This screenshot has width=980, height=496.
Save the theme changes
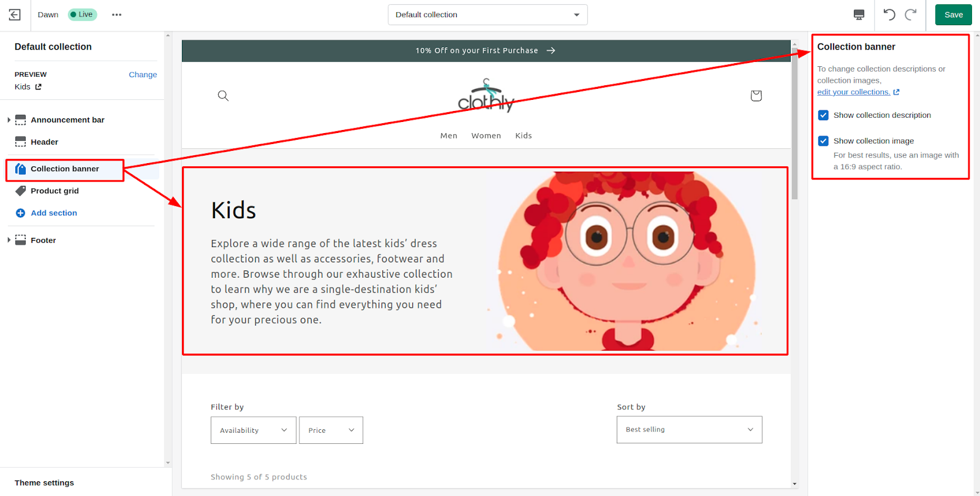(x=954, y=15)
